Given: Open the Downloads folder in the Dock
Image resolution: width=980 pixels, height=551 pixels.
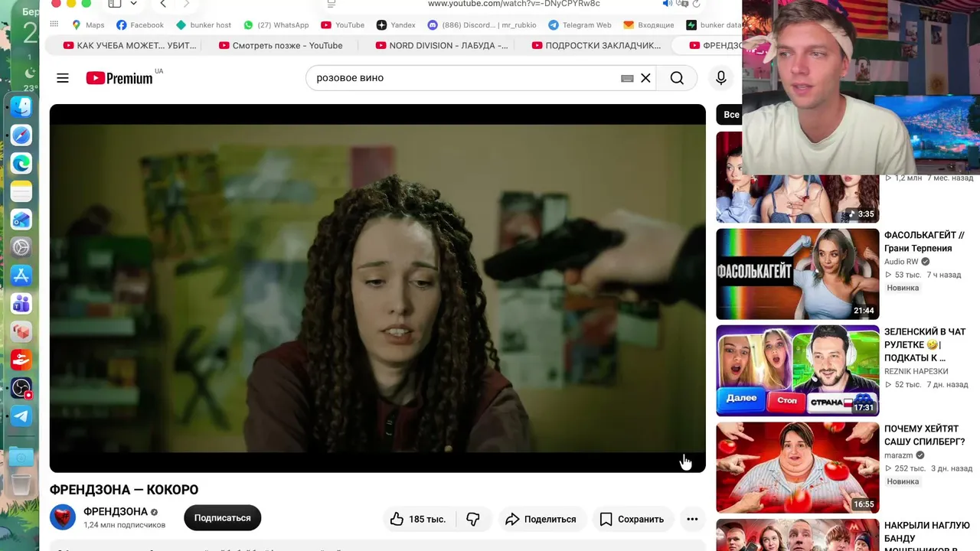Looking at the screenshot, I should 21,457.
